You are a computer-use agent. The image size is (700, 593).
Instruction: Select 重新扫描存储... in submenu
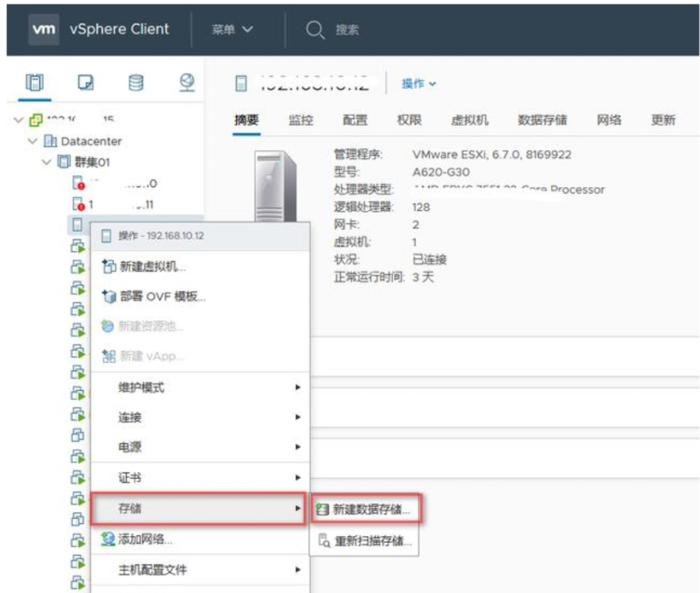[365, 541]
